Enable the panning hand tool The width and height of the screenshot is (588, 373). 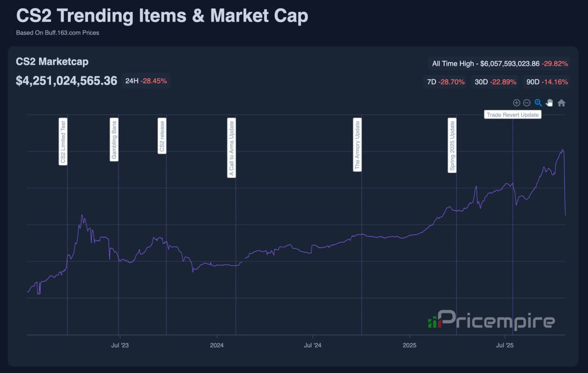coord(549,103)
